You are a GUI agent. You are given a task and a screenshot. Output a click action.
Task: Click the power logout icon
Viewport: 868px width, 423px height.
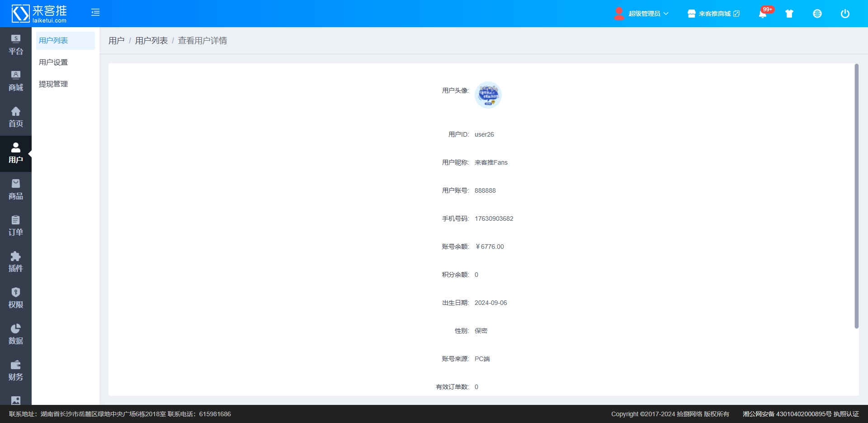(844, 14)
